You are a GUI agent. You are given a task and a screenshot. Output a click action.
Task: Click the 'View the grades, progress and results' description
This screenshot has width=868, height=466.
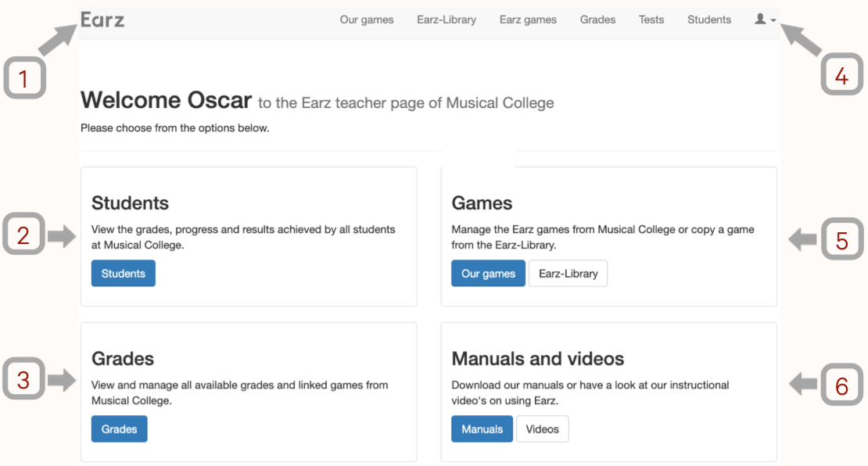pyautogui.click(x=243, y=237)
